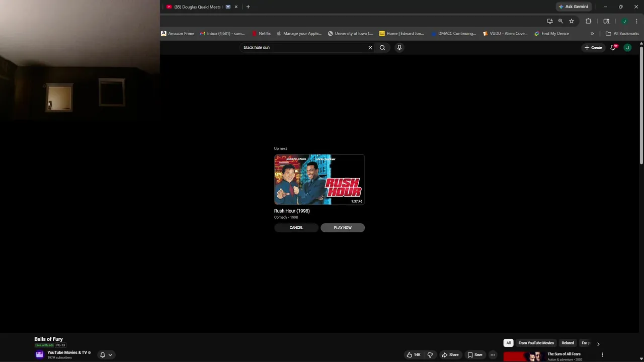
Task: Expand hidden bookmarks with the double chevron
Action: click(592, 34)
